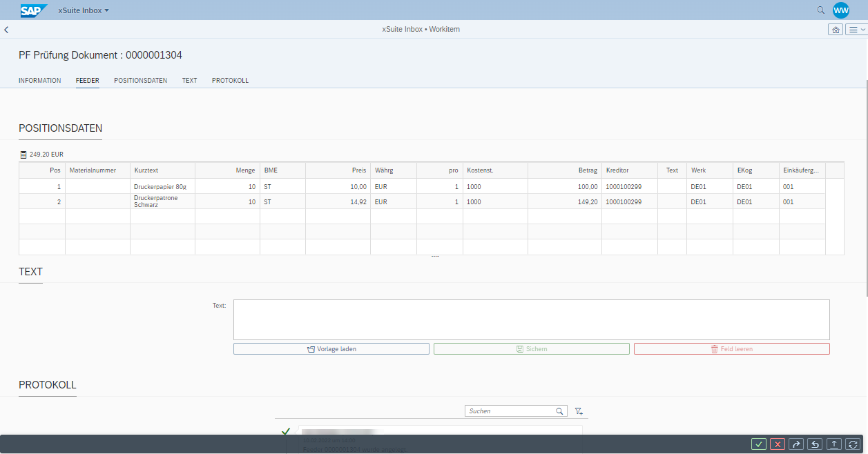Click the refresh icon in footer toolbar
Viewport: 868px width, 454px height.
(x=853, y=444)
